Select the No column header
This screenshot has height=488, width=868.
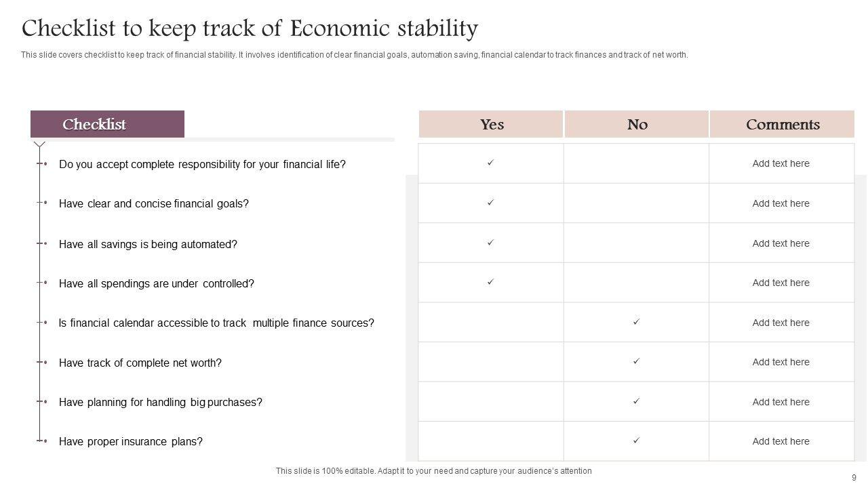click(x=637, y=125)
